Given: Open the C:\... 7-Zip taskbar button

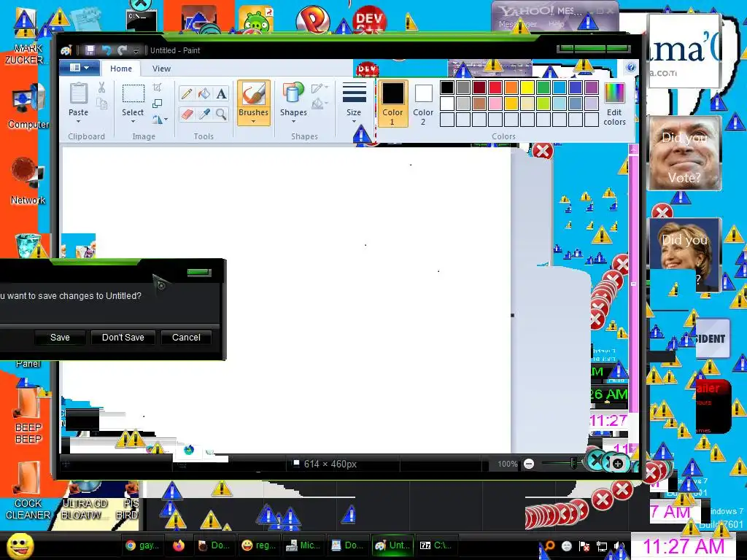Looking at the screenshot, I should (436, 545).
